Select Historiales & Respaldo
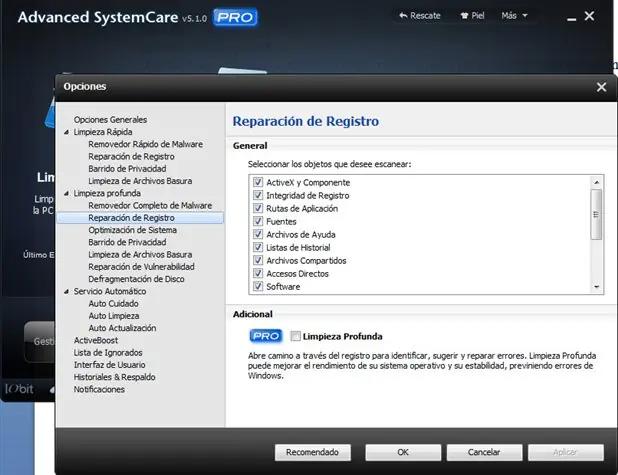 [114, 377]
